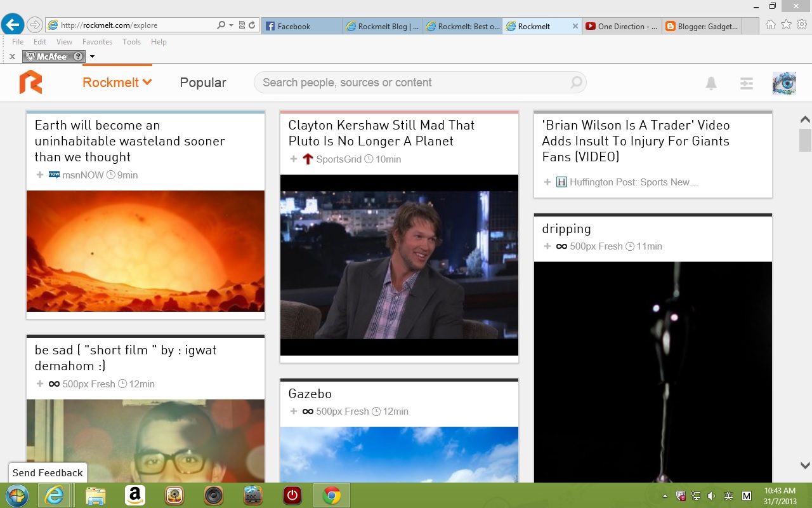Viewport: 812px width, 508px height.
Task: Add the Clayton Kershaw story with plus
Action: (294, 159)
